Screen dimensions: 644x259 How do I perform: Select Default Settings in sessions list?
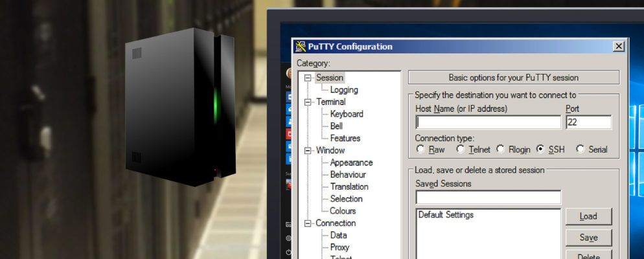(x=446, y=215)
